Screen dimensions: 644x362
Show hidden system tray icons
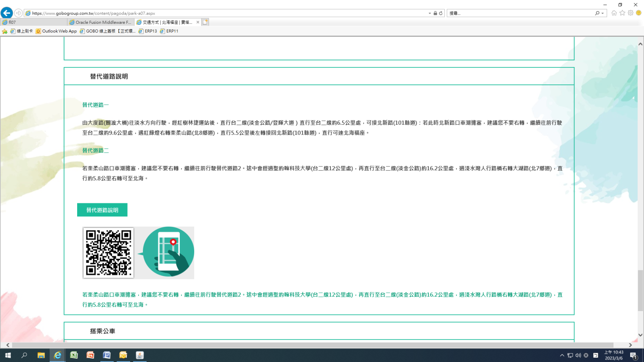(x=562, y=355)
